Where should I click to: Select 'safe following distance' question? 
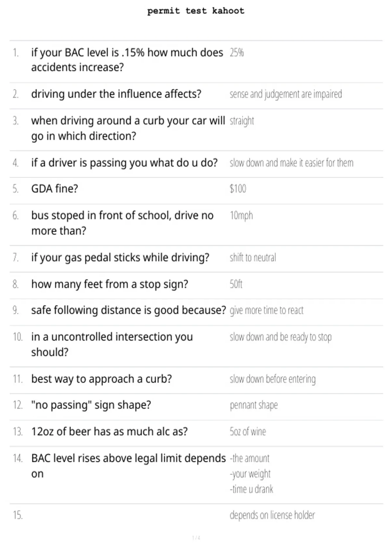tap(129, 310)
